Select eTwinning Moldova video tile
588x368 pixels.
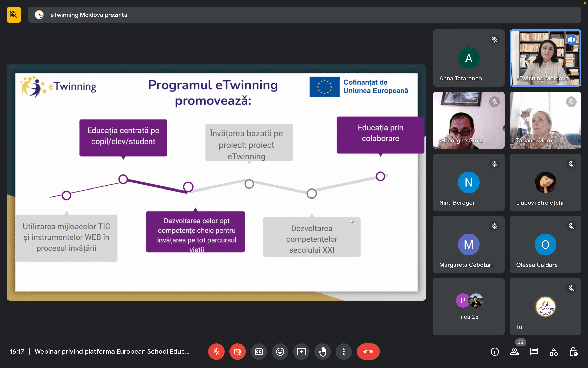click(545, 58)
